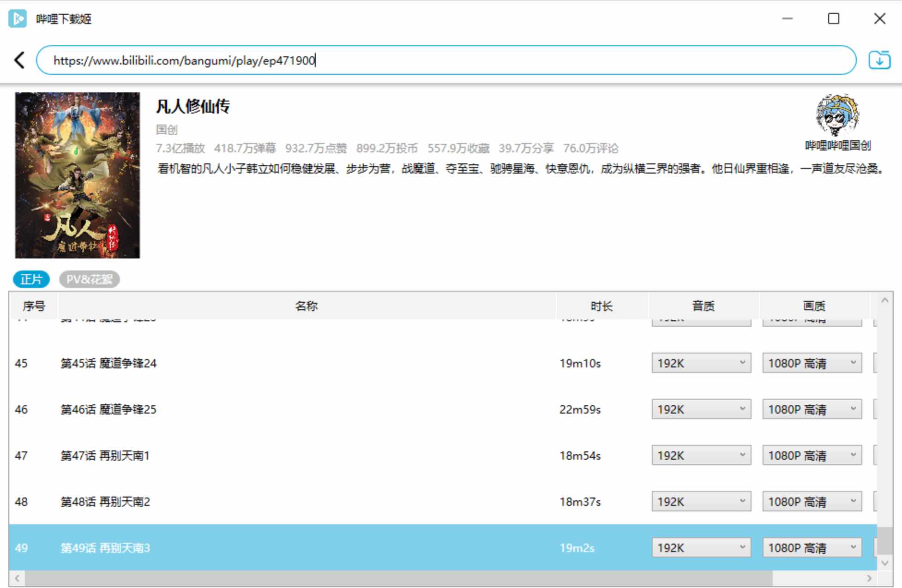
Task: Click the horizontal scrollbar right arrow
Action: (x=869, y=578)
